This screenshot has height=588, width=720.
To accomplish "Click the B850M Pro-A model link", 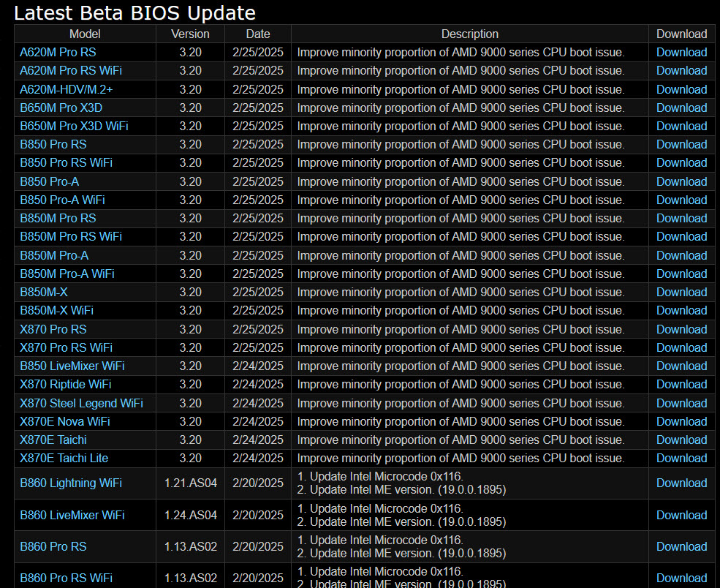I will point(54,256).
